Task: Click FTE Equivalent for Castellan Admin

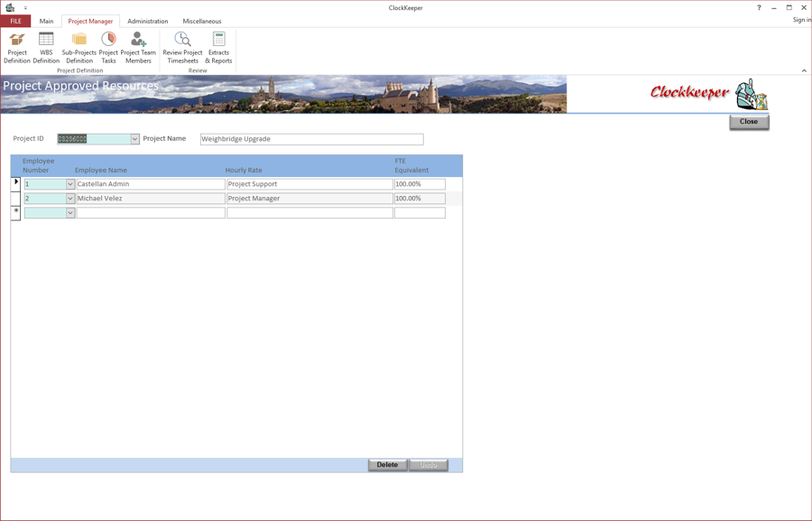Action: pos(420,184)
